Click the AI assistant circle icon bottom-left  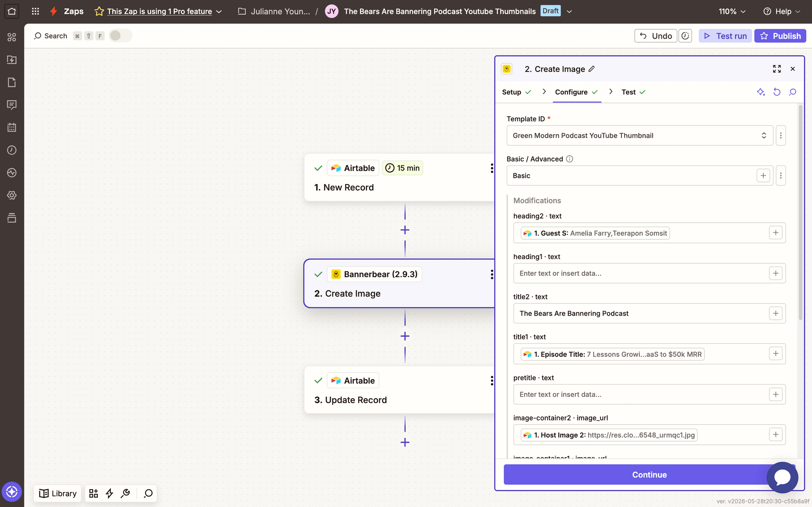click(x=12, y=492)
